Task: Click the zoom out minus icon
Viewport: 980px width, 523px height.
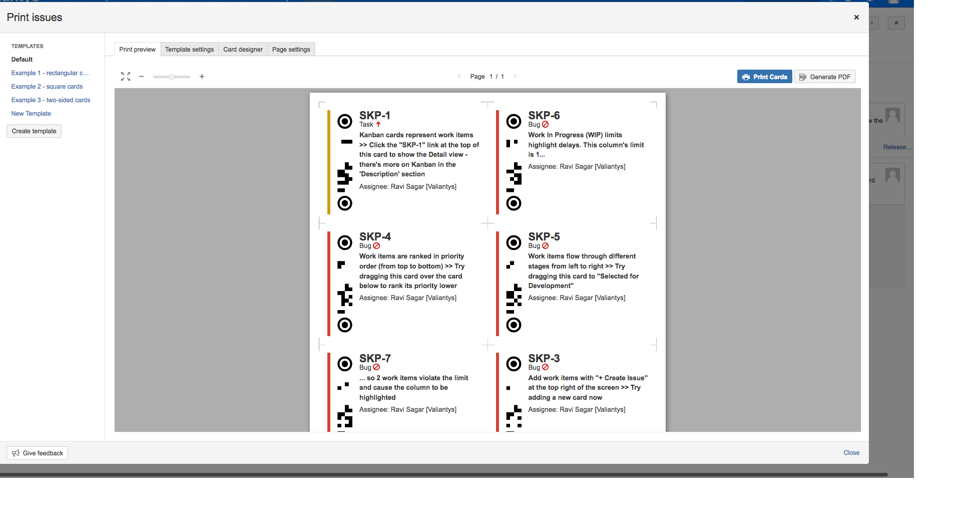Action: coord(142,77)
